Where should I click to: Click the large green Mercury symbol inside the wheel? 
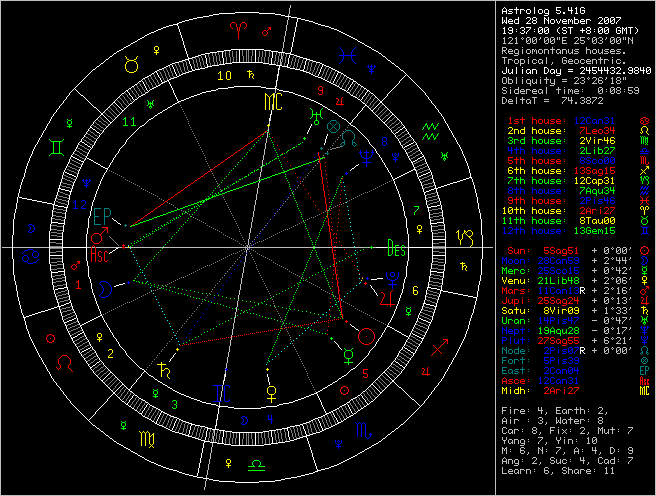(x=348, y=355)
